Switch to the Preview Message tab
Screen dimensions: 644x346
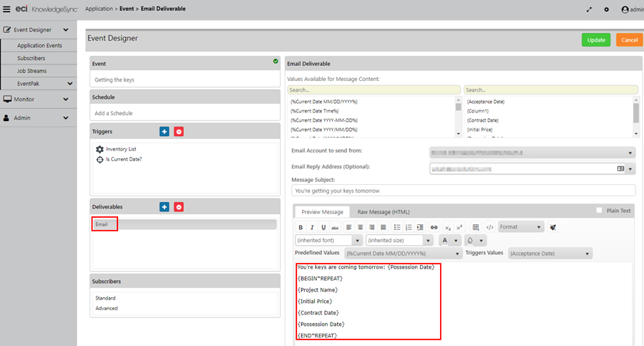pos(323,212)
